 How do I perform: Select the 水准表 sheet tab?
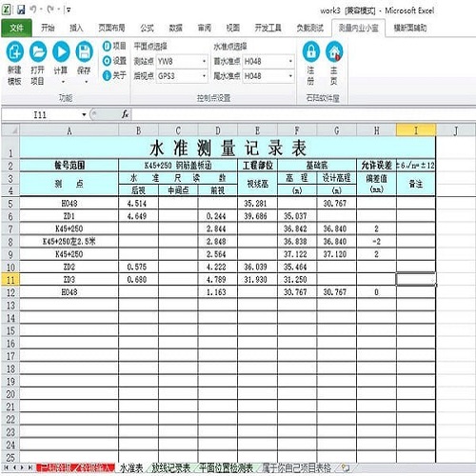[131, 467]
